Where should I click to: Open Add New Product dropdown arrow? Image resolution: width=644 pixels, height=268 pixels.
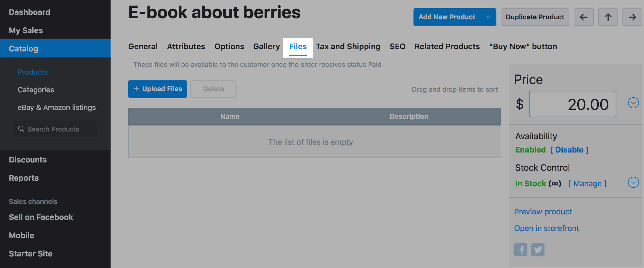[x=488, y=17]
